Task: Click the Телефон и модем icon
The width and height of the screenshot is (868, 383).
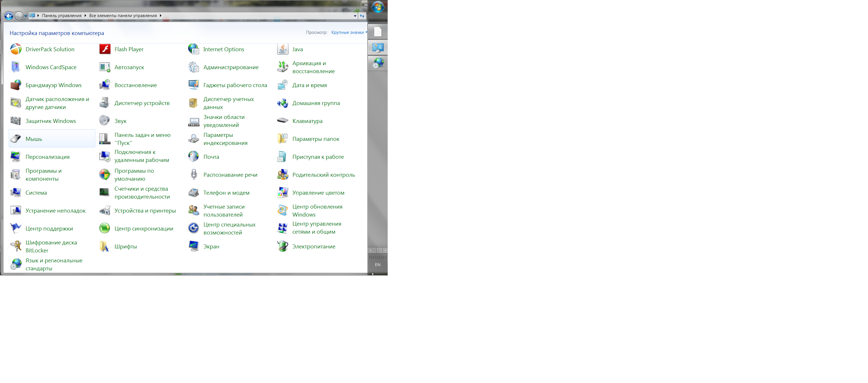Action: pyautogui.click(x=194, y=192)
